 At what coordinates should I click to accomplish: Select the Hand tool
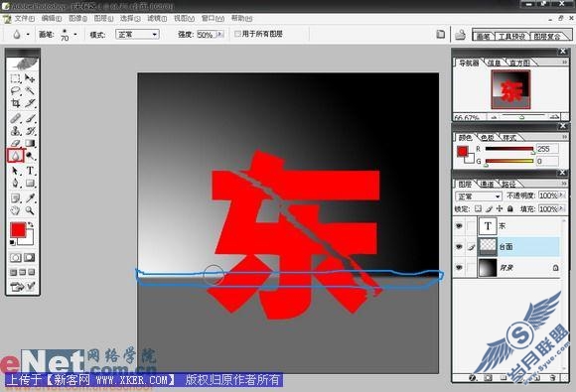16,210
